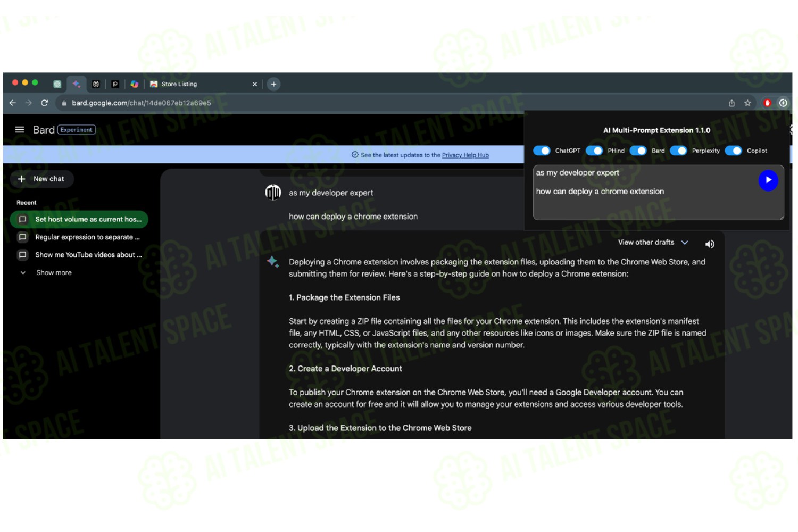The height and width of the screenshot is (532, 798).
Task: Click the 'as my developer expert' chat message
Action: click(331, 193)
